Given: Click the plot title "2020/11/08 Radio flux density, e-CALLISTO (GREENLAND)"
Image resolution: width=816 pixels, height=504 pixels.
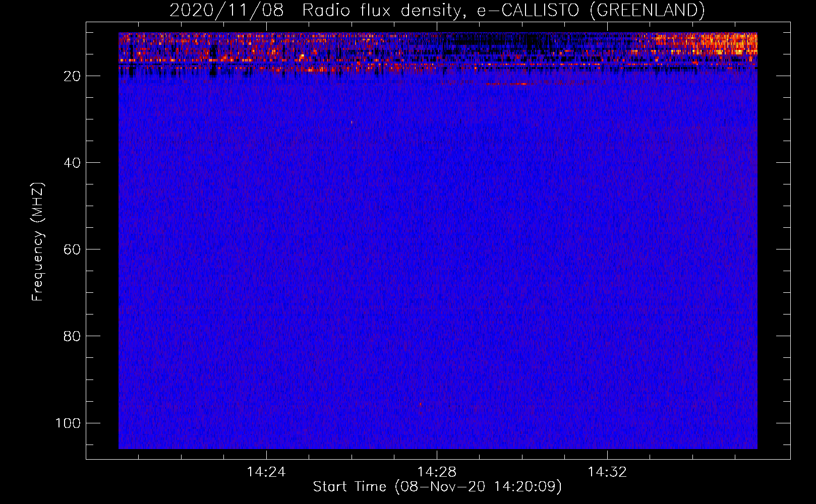Looking at the screenshot, I should click(x=437, y=10).
